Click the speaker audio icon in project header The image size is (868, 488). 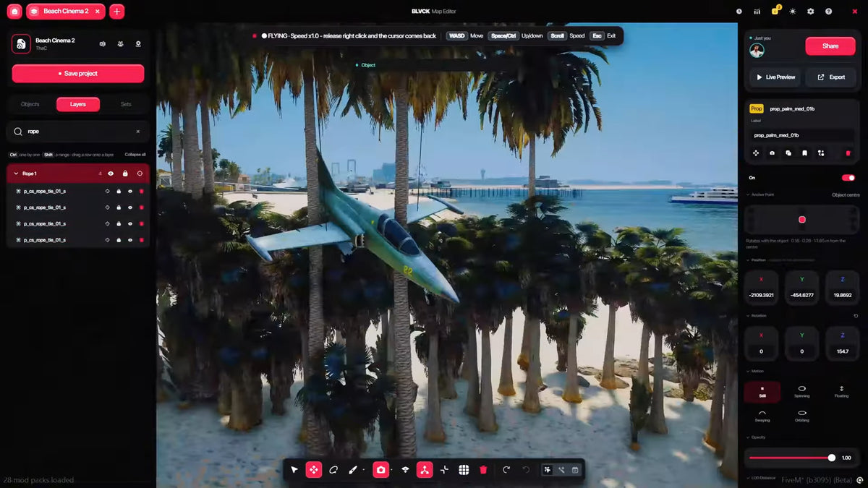pos(102,44)
